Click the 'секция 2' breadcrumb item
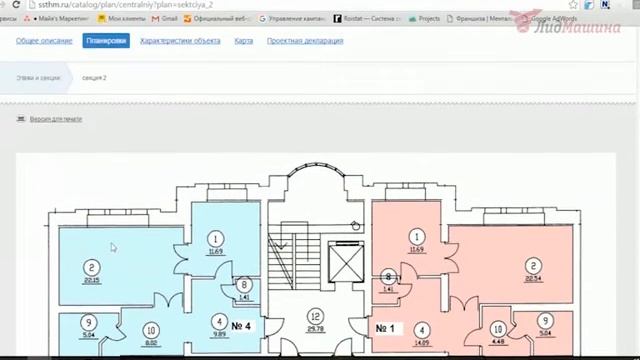 (x=94, y=78)
